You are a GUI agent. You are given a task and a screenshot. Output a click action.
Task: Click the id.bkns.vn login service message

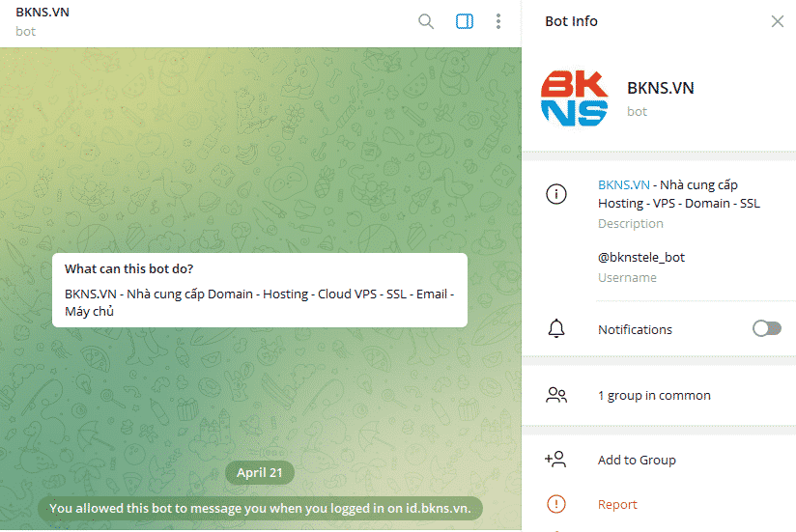click(x=260, y=508)
